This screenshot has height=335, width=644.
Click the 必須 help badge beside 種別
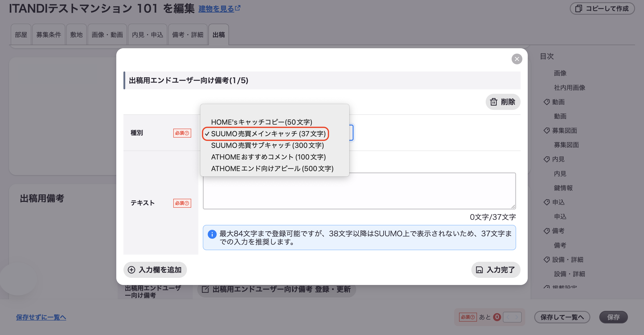pyautogui.click(x=182, y=133)
